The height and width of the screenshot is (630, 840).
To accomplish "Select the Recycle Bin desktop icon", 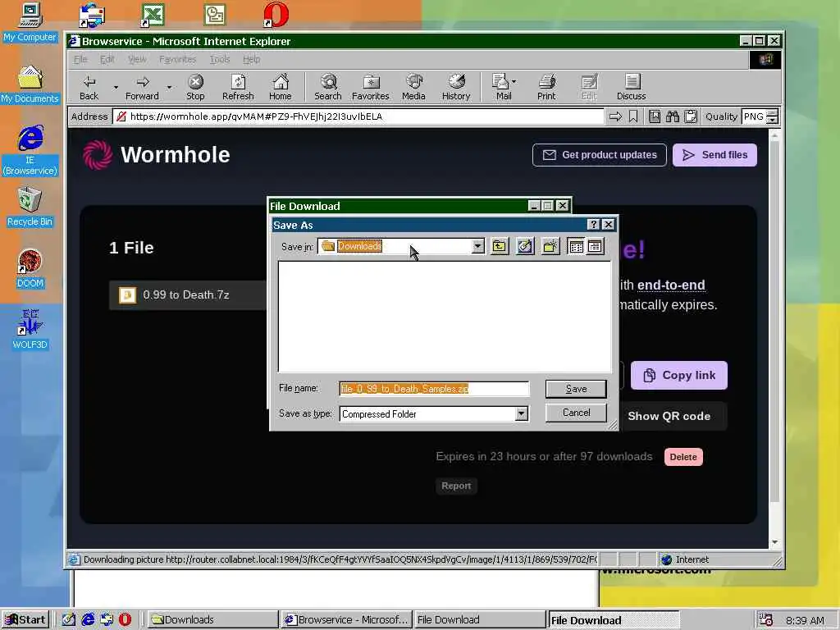I will click(x=30, y=208).
